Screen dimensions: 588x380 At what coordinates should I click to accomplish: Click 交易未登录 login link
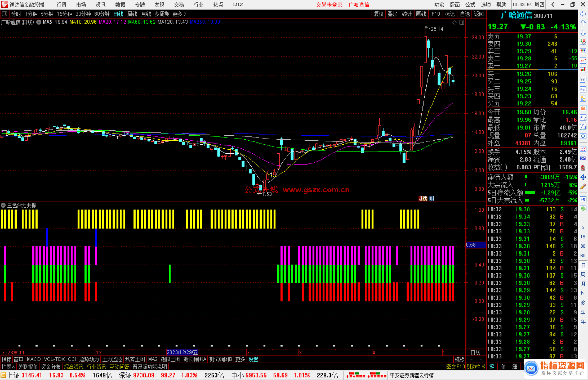[x=329, y=4]
